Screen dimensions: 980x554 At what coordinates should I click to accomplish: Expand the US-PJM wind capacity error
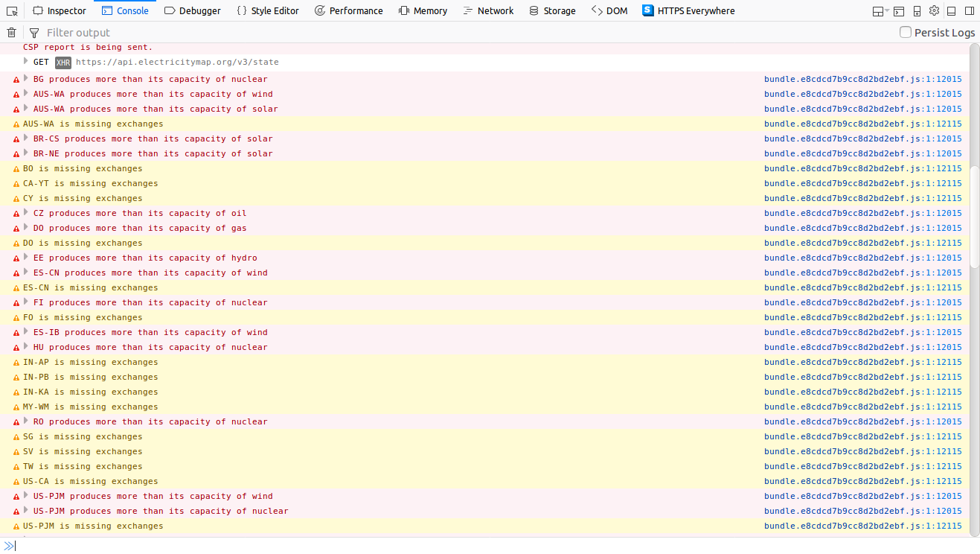tap(26, 495)
